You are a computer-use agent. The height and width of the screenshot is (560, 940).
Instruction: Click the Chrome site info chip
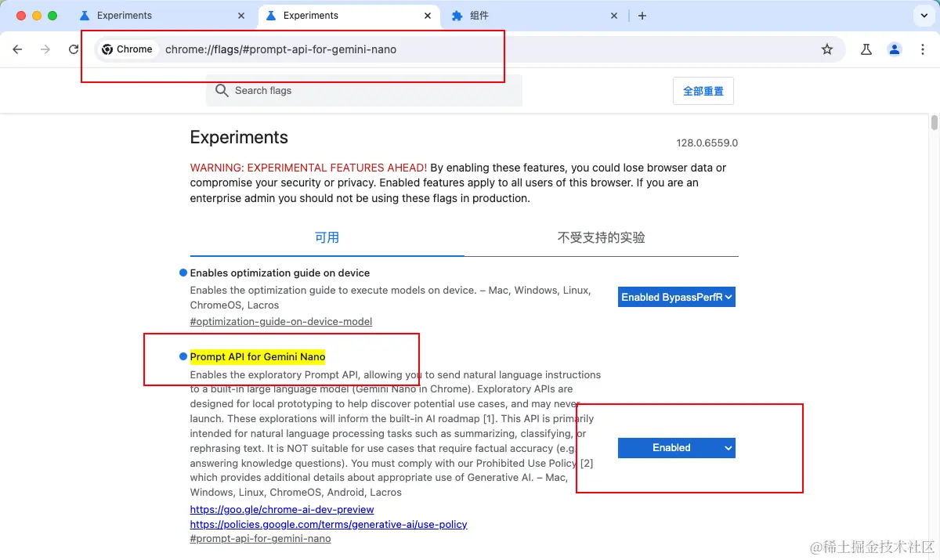pyautogui.click(x=127, y=49)
